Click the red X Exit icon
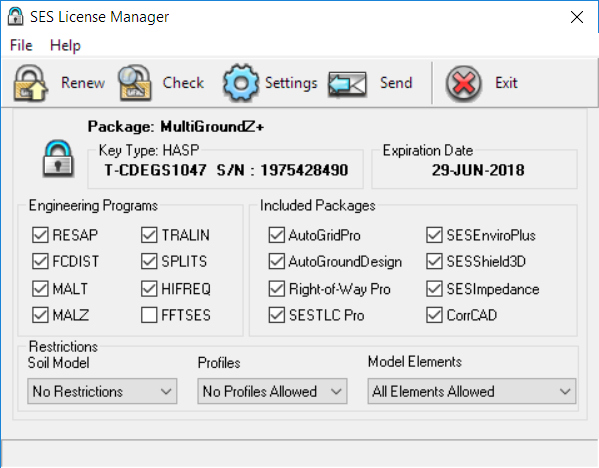The height and width of the screenshot is (468, 599). [463, 83]
